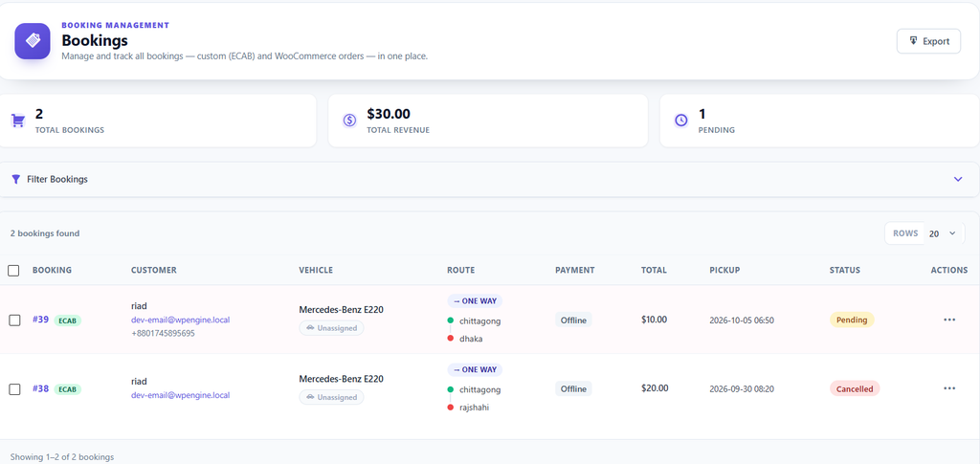
Task: Check the box for booking #38
Action: point(14,389)
